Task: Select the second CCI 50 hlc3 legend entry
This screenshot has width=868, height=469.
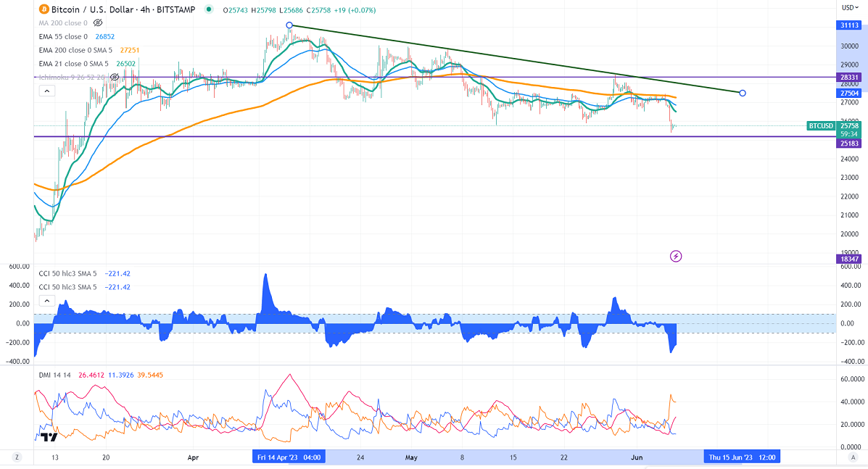Action: tap(67, 287)
